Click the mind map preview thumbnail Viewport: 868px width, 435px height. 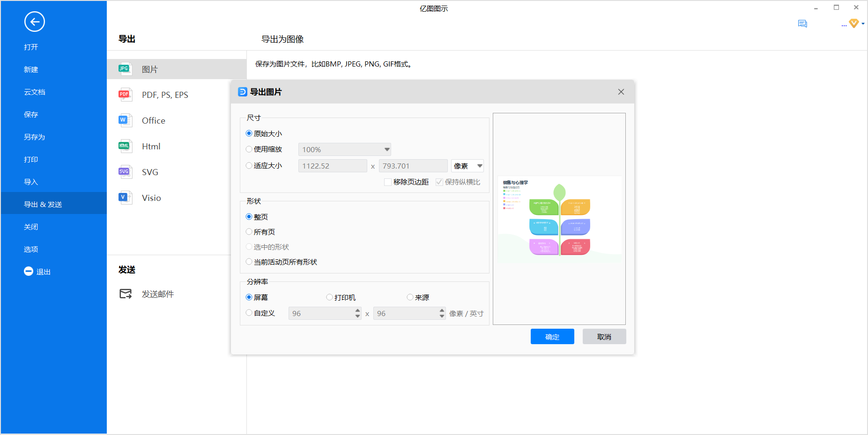(x=559, y=219)
